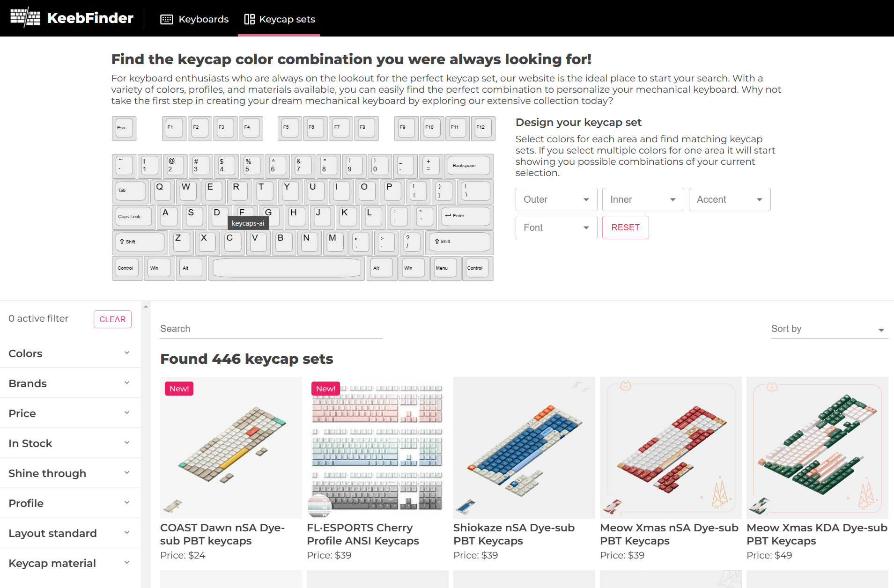The image size is (894, 588).
Task: Click the number 1 keycap
Action: coord(150,166)
